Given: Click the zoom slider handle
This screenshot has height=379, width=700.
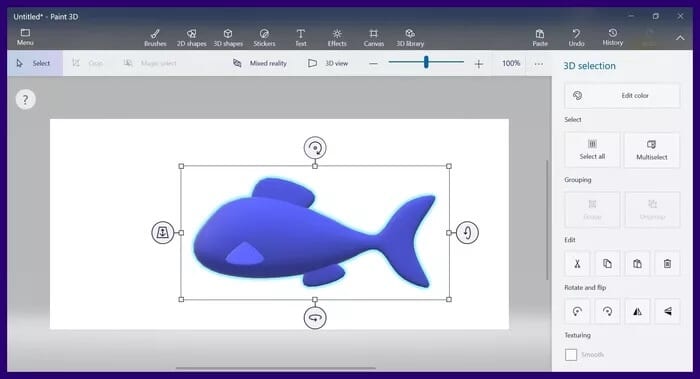Looking at the screenshot, I should [x=426, y=62].
